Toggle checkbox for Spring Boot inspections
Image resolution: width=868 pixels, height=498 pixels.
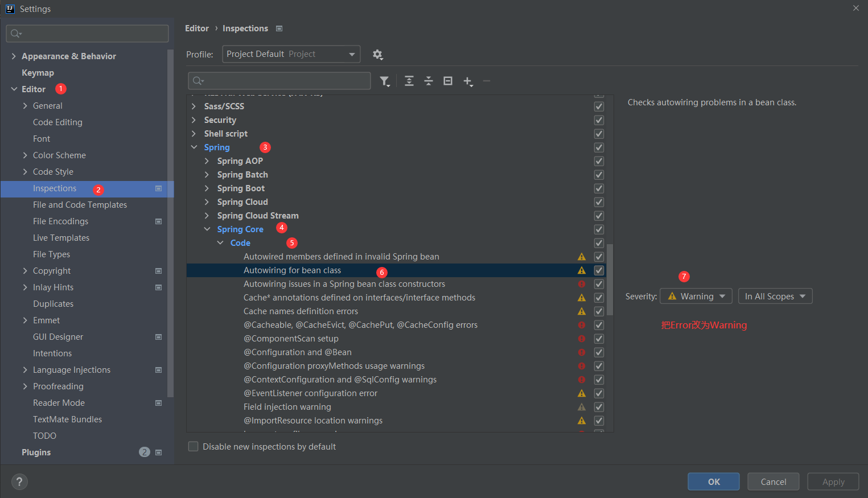click(x=599, y=188)
